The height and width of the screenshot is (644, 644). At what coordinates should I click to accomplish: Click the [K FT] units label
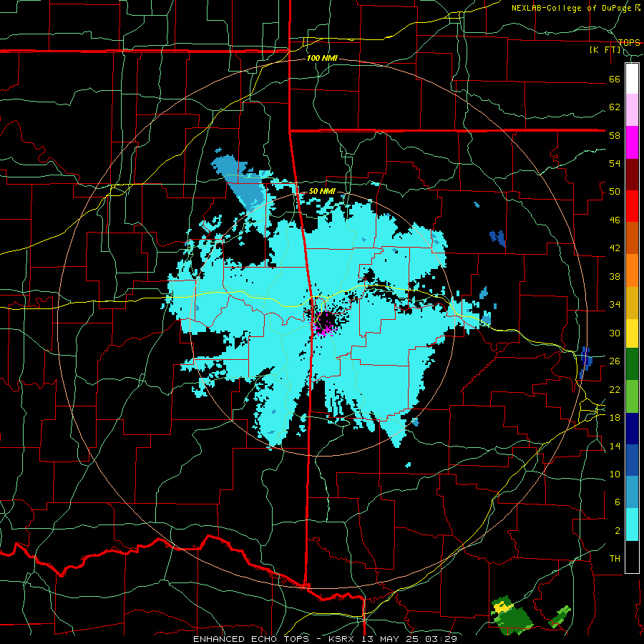click(x=605, y=49)
